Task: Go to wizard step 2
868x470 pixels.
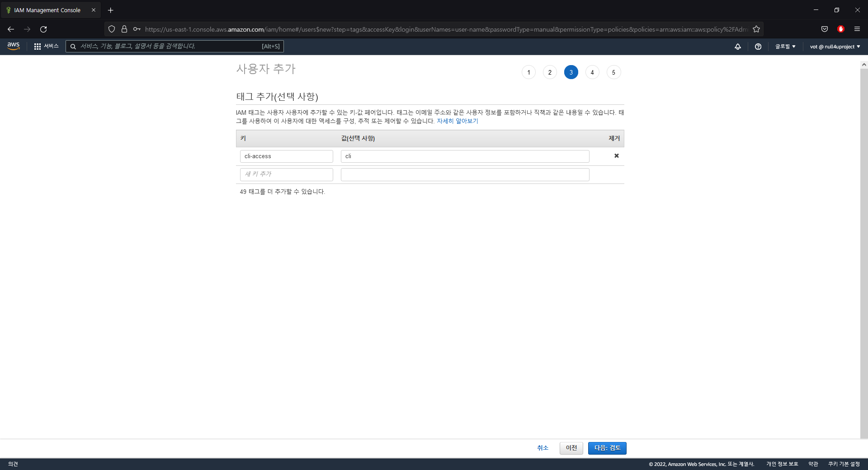Action: tap(550, 72)
